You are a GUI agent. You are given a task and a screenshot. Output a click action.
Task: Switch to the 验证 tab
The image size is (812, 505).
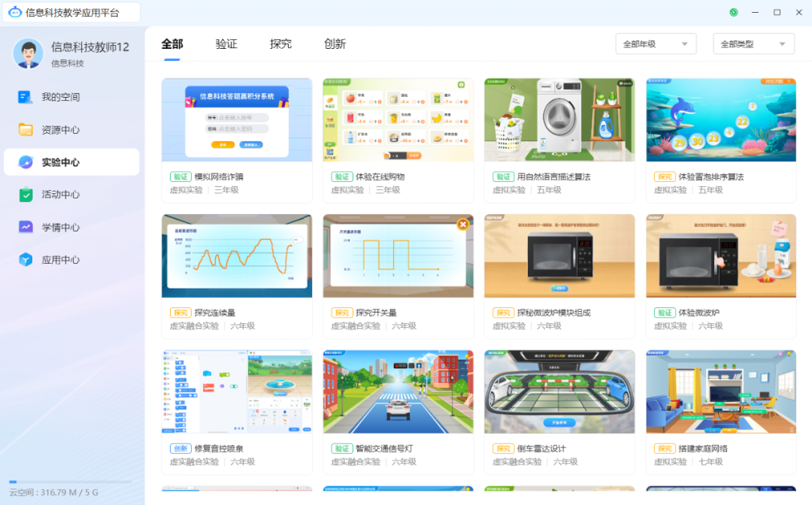click(x=226, y=44)
